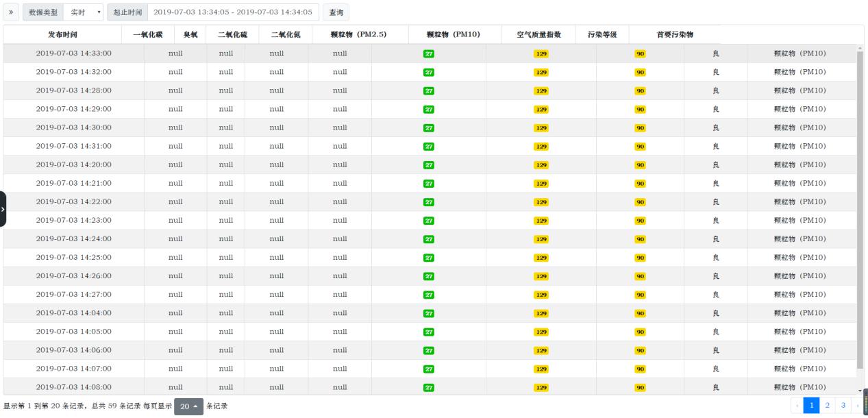
Task: Open the 20 records-per-page dropdown
Action: pyautogui.click(x=188, y=406)
